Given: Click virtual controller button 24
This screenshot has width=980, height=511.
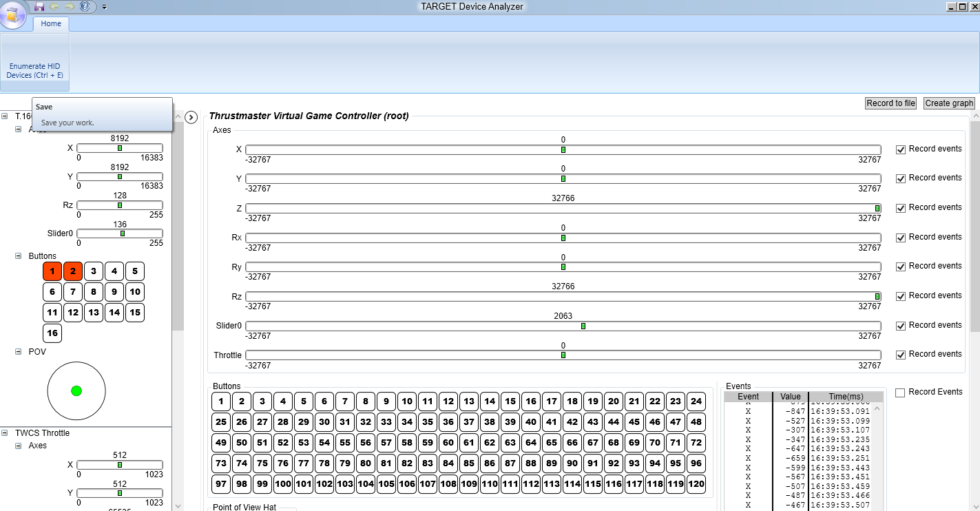Looking at the screenshot, I should pos(696,401).
